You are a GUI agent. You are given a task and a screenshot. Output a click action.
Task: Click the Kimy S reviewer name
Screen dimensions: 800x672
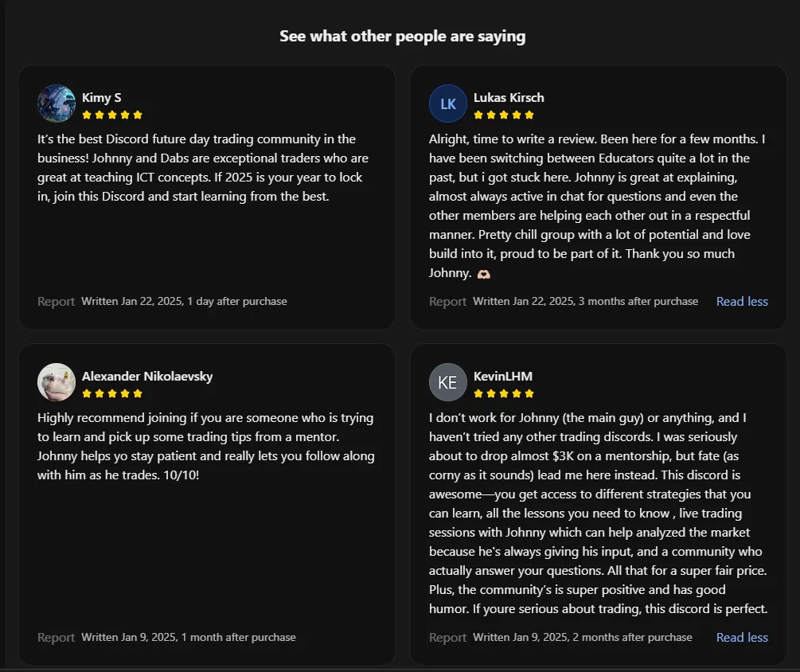[x=102, y=98]
